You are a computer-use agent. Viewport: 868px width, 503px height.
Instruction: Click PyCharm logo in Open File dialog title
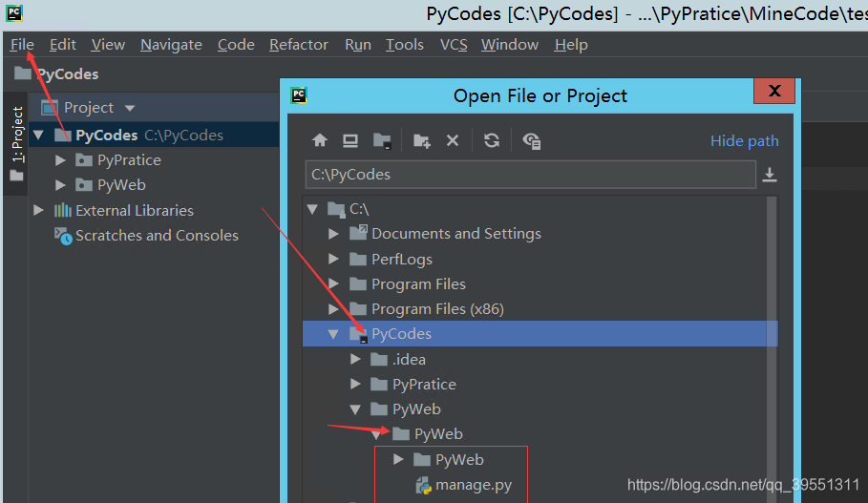click(299, 95)
